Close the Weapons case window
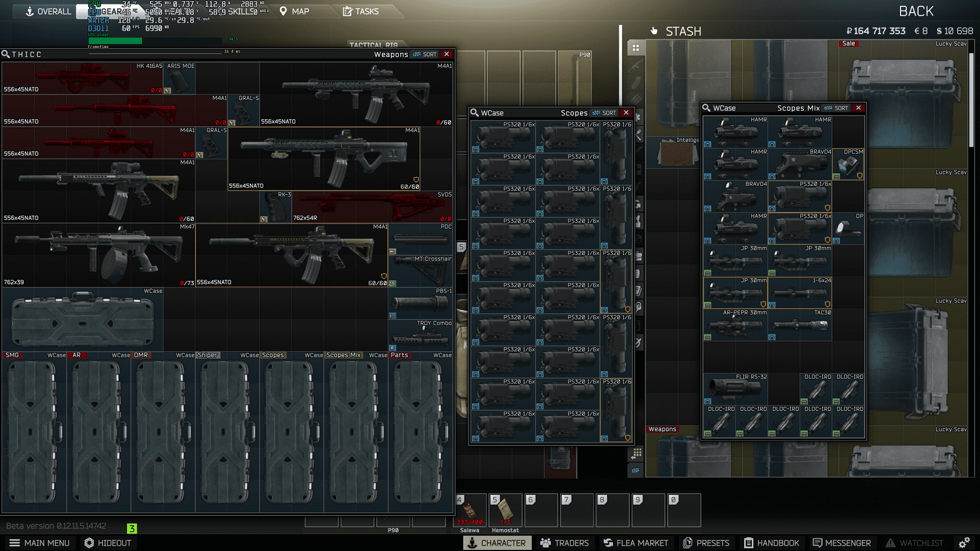 (447, 54)
